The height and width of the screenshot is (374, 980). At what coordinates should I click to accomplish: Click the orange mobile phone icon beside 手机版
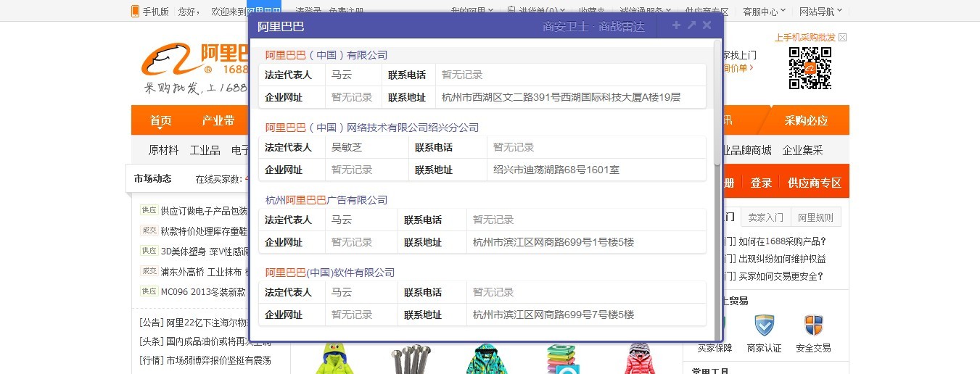pos(135,11)
